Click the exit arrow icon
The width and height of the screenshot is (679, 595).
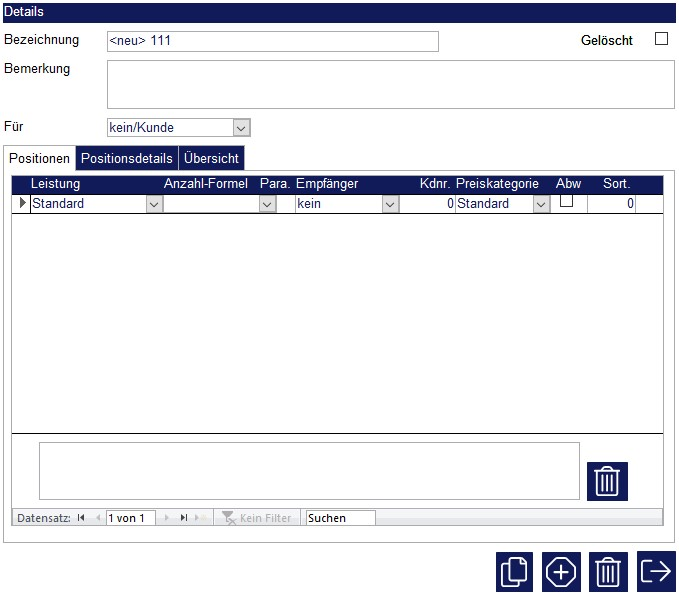point(656,572)
